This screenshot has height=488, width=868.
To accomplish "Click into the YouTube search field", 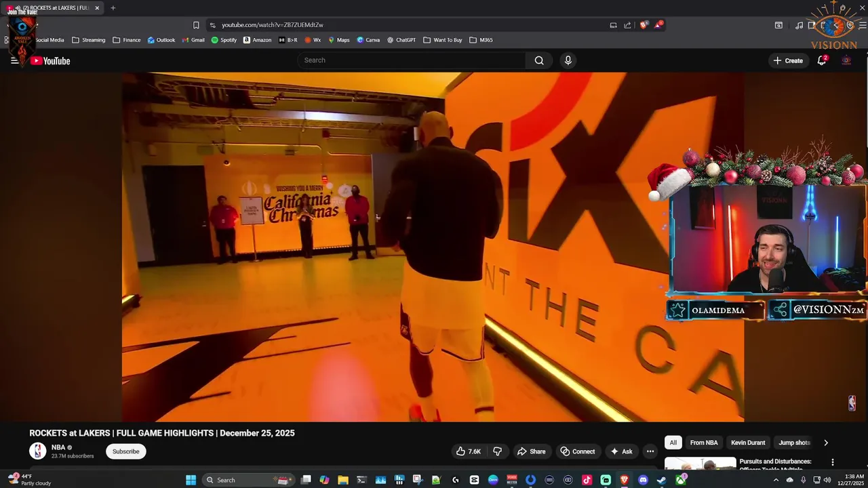I will click(x=412, y=60).
